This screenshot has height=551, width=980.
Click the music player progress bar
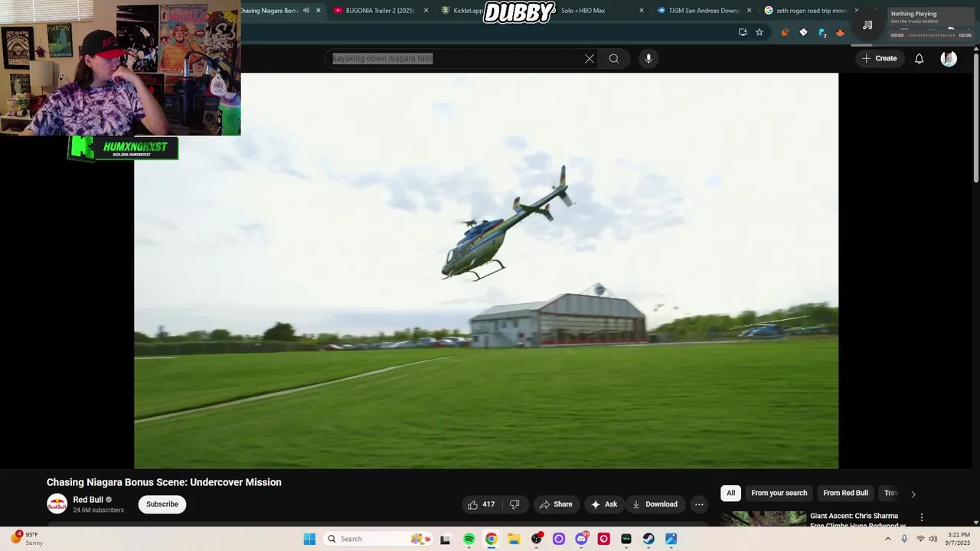[x=932, y=35]
